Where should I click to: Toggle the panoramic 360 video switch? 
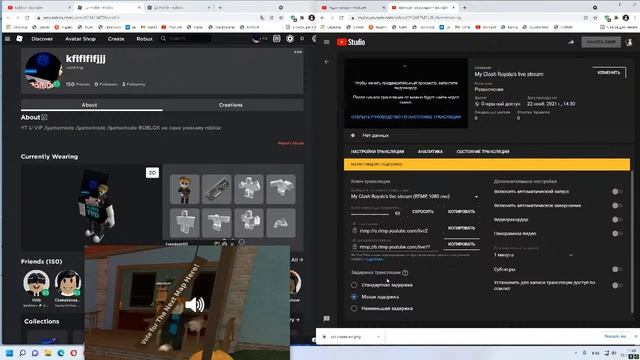click(617, 233)
